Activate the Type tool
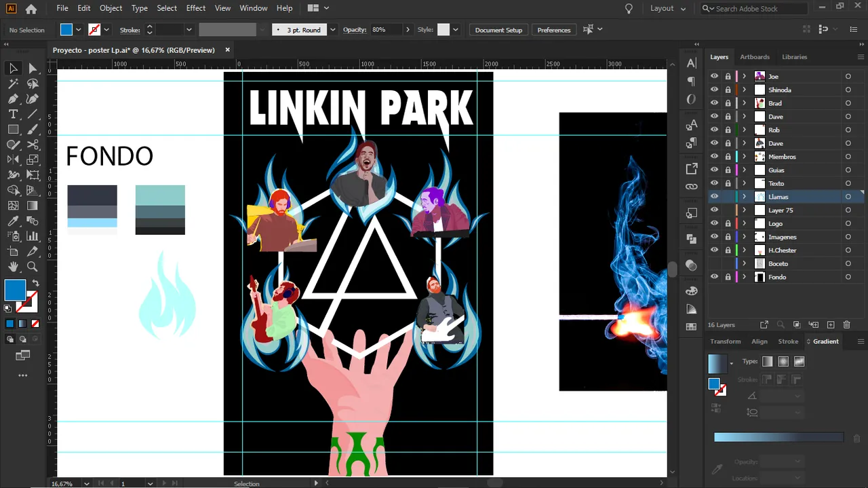The width and height of the screenshot is (868, 488). (13, 114)
